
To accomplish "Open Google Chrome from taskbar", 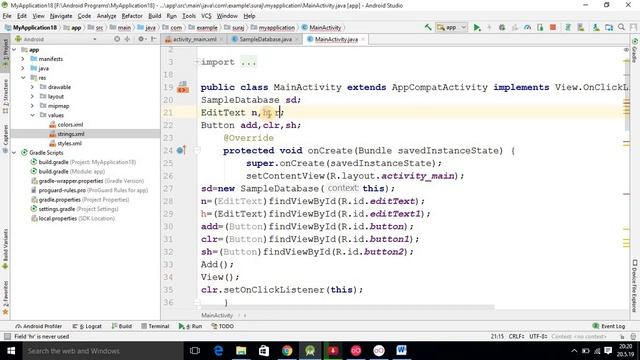I will [x=287, y=351].
